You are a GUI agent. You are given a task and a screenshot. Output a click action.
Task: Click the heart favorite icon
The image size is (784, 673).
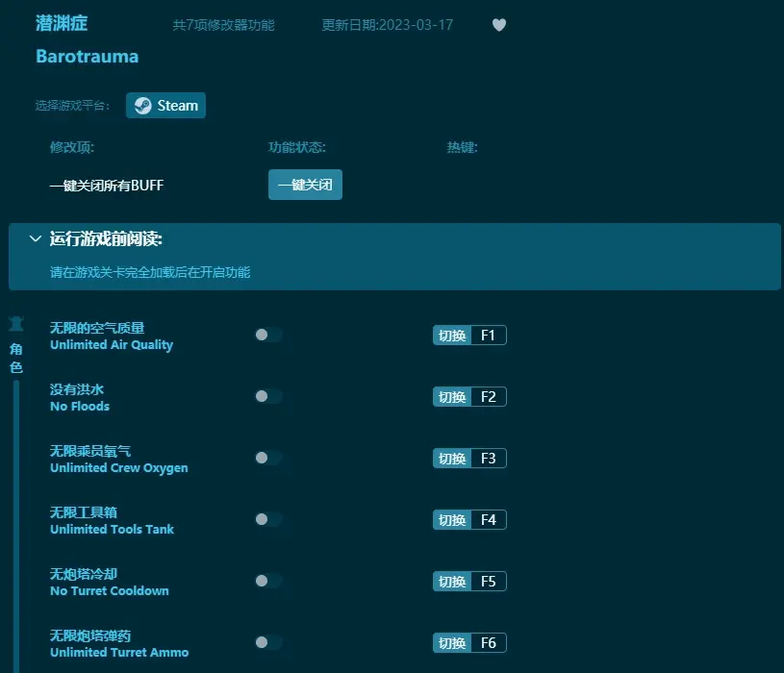tap(498, 25)
